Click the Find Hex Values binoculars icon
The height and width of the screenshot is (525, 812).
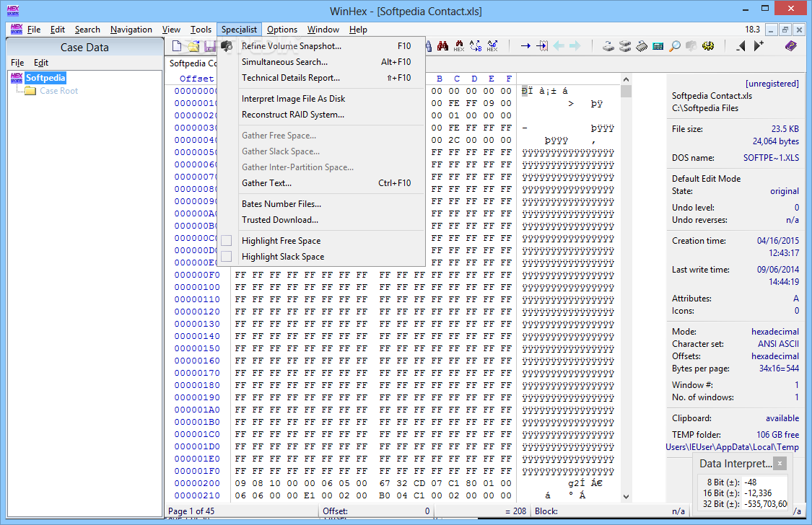[459, 46]
